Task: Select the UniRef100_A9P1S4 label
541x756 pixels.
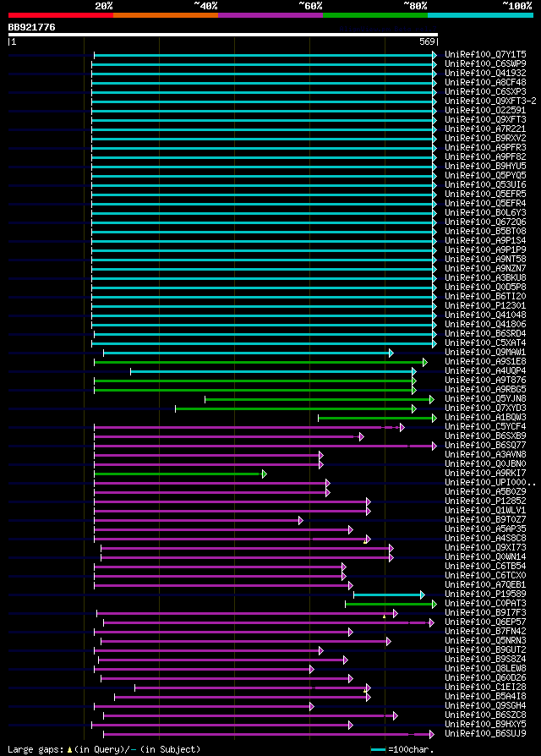Action: (x=485, y=241)
